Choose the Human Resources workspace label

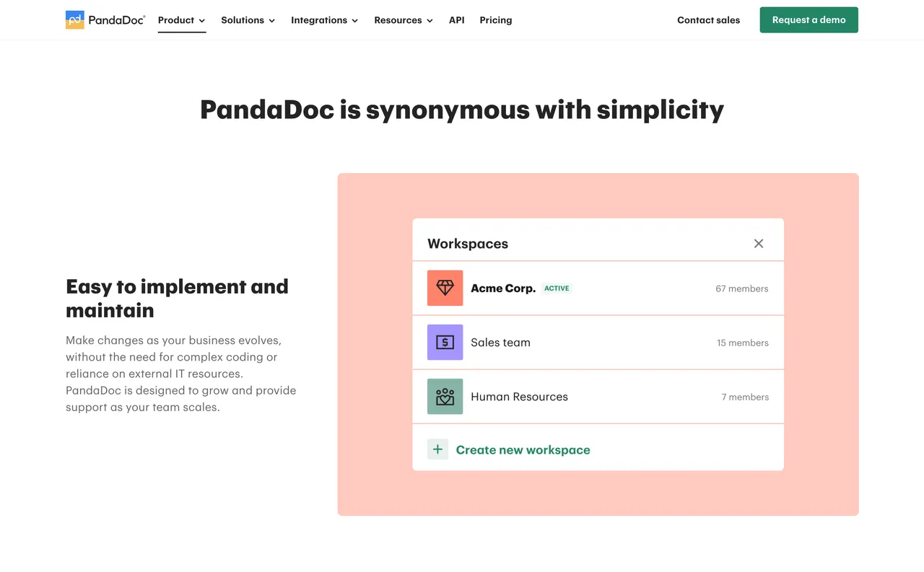coord(519,397)
